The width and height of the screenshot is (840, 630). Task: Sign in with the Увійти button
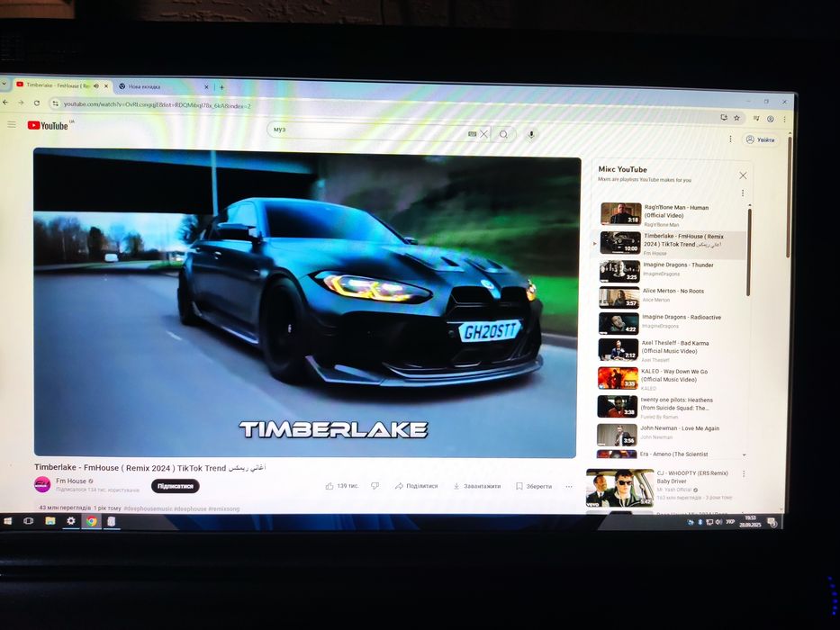(x=762, y=139)
